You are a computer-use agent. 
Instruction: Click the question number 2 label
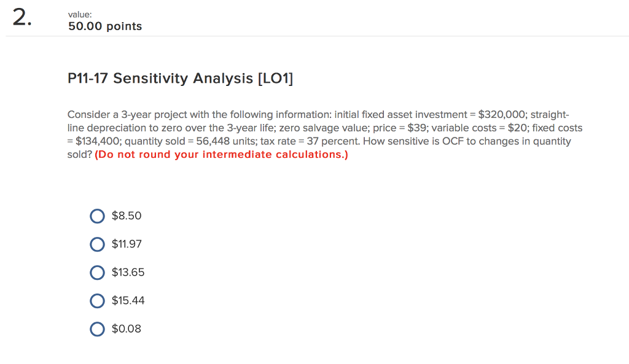(x=20, y=18)
